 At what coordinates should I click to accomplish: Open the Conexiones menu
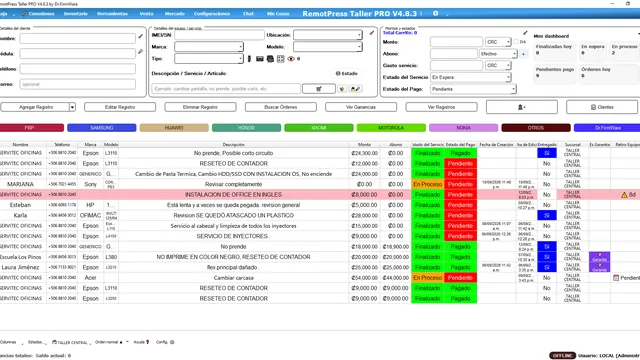[x=38, y=13]
